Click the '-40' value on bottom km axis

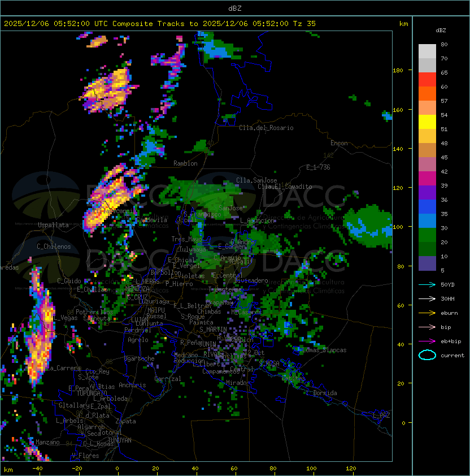tap(37, 469)
